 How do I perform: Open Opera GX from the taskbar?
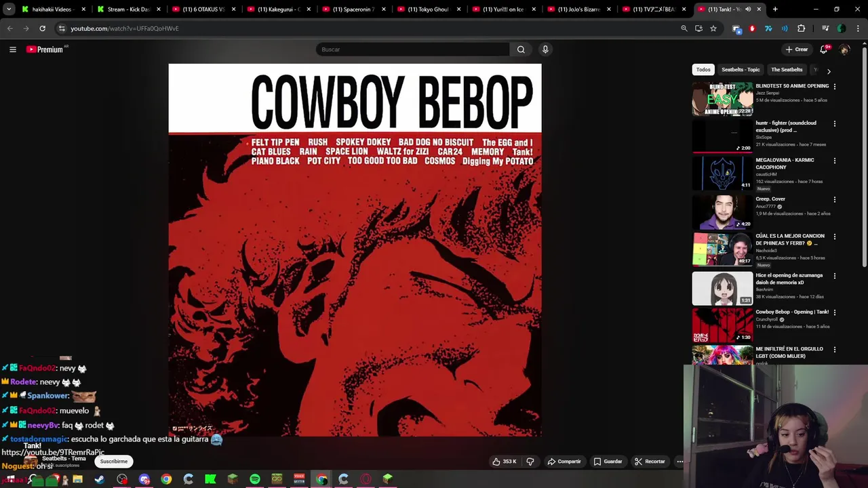[x=366, y=479]
